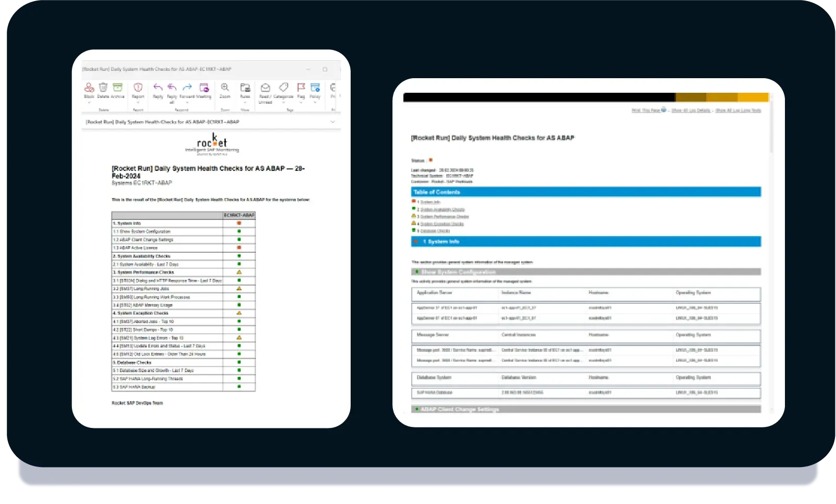Maximize the email window
The height and width of the screenshot is (504, 836).
click(325, 69)
